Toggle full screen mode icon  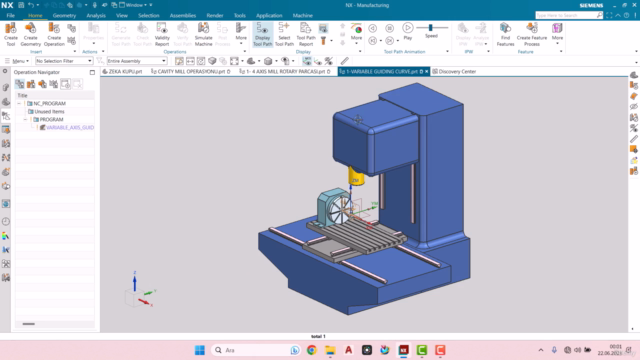(609, 16)
